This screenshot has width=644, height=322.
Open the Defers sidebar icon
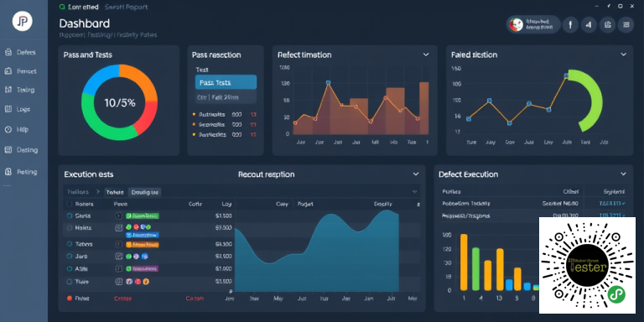click(8, 52)
